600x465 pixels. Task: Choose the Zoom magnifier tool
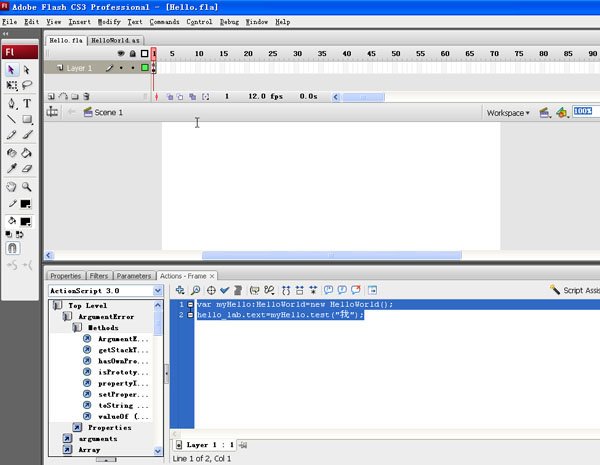tap(27, 186)
